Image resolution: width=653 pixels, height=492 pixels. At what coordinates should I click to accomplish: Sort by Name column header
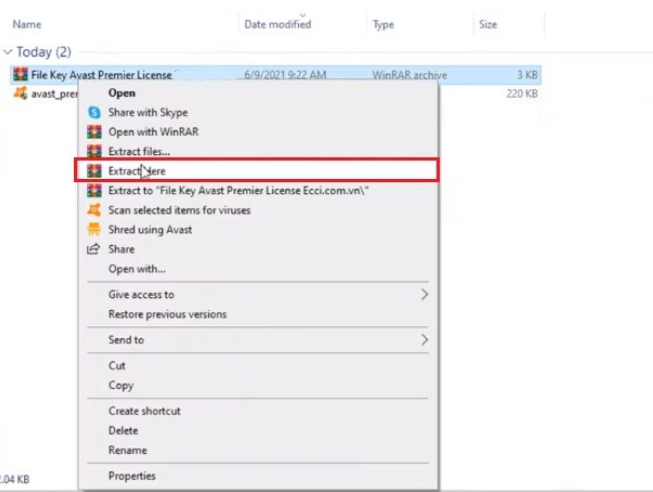click(27, 24)
